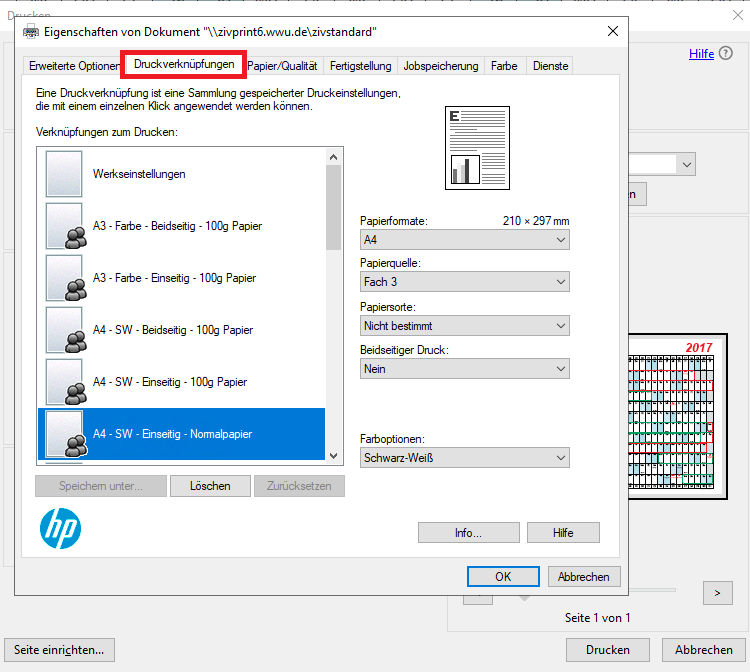The height and width of the screenshot is (672, 750).
Task: Select the A3 Farbe Beidseitig shortcut icon
Action: click(64, 226)
